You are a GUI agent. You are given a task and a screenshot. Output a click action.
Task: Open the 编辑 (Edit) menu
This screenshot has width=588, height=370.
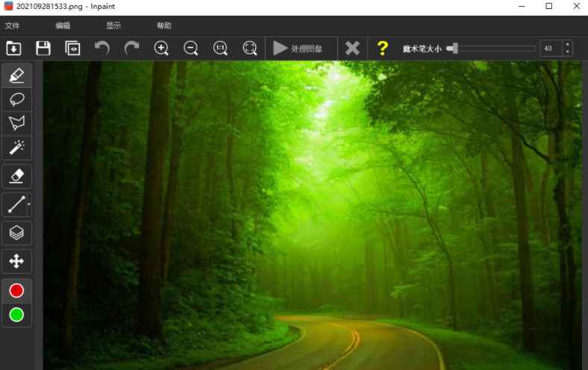(63, 25)
